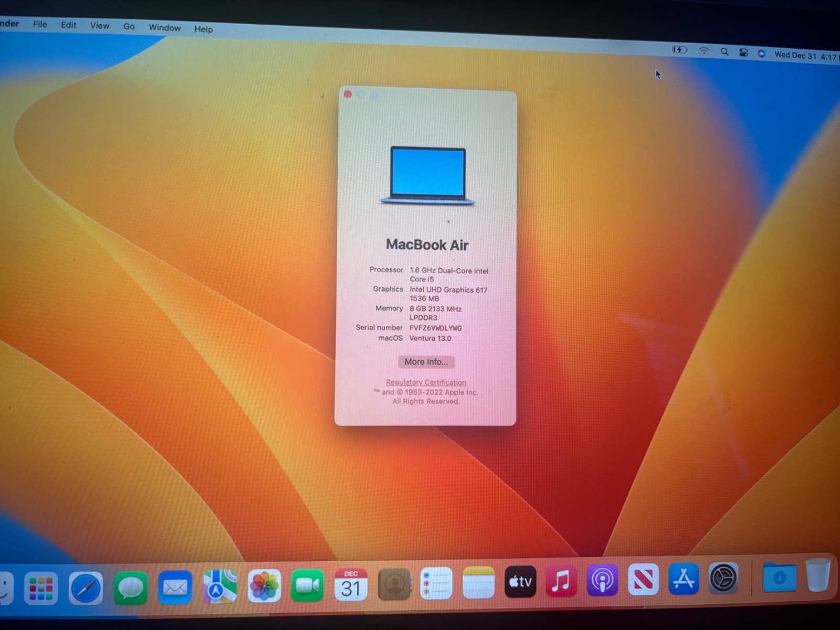The height and width of the screenshot is (630, 840).
Task: Open the Contacts app in Dock
Action: click(x=394, y=584)
